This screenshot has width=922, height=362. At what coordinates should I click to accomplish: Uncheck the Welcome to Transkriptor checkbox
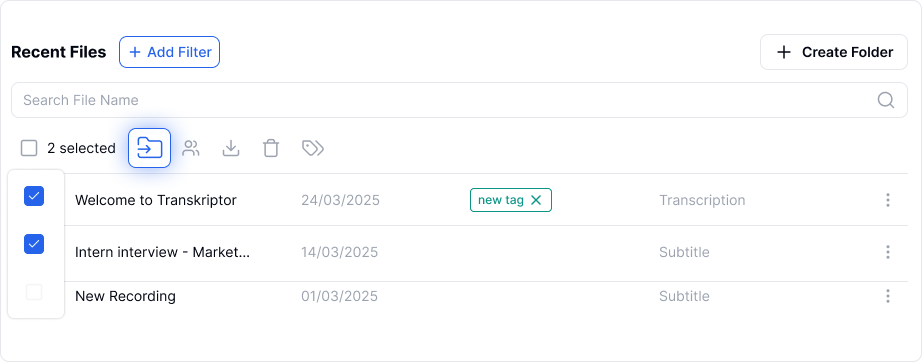pyautogui.click(x=34, y=196)
